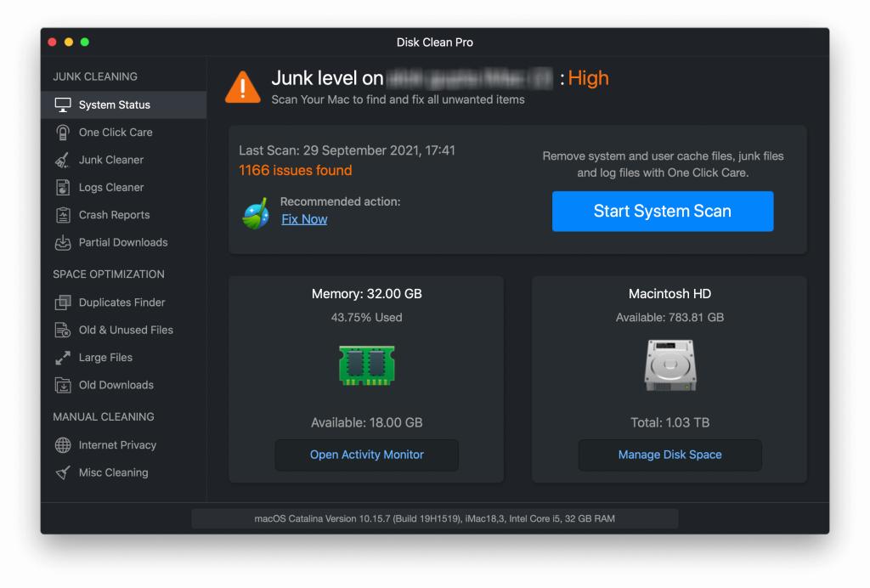Open the Old & Unused Files tool
Viewport: 870px width, 588px height.
click(62, 330)
